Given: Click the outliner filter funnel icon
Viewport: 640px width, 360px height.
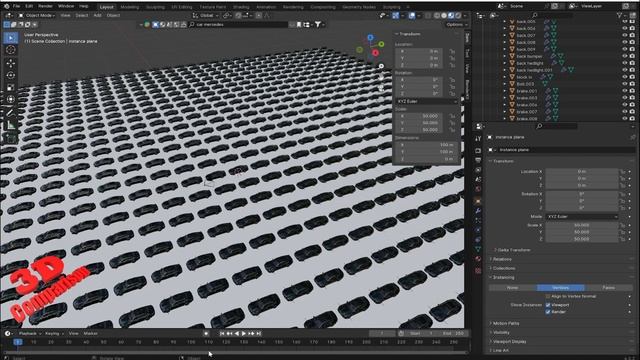Looking at the screenshot, I should coord(619,15).
